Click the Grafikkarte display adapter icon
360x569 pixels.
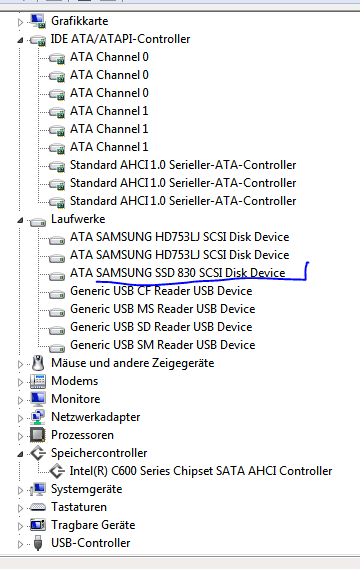coord(38,21)
